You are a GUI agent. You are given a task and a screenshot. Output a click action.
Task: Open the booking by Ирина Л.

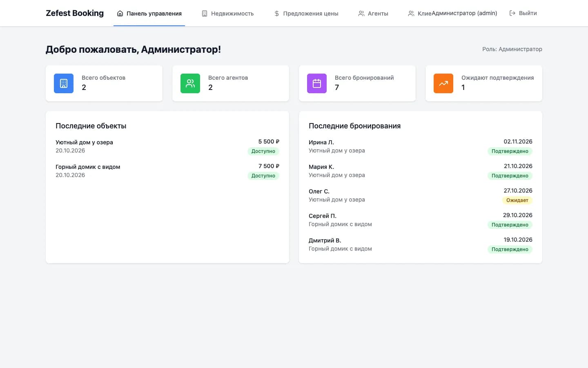pyautogui.click(x=421, y=146)
